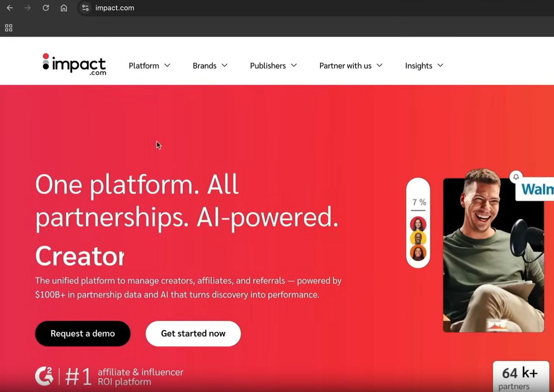554x392 pixels.
Task: Open the Partner with us menu
Action: [351, 65]
